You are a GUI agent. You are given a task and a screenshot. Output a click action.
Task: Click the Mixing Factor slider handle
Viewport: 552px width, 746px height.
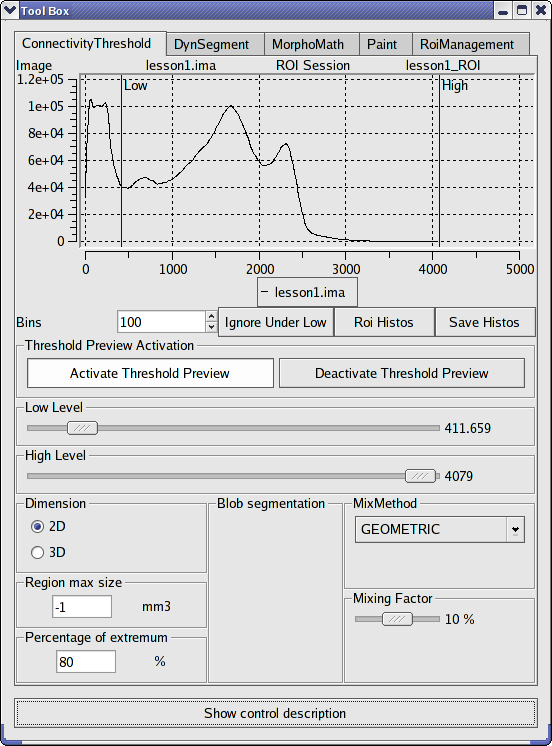tap(397, 619)
